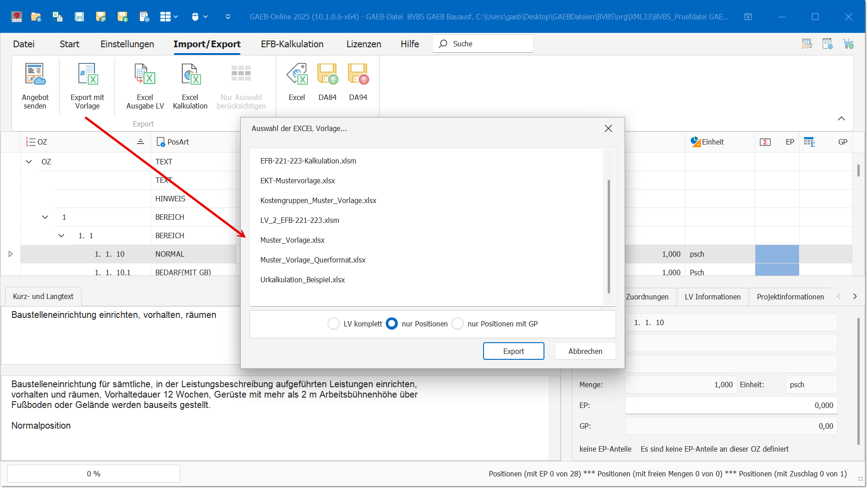Click the Abbrechen button
Screen dimensions: 868x489
[x=585, y=351]
